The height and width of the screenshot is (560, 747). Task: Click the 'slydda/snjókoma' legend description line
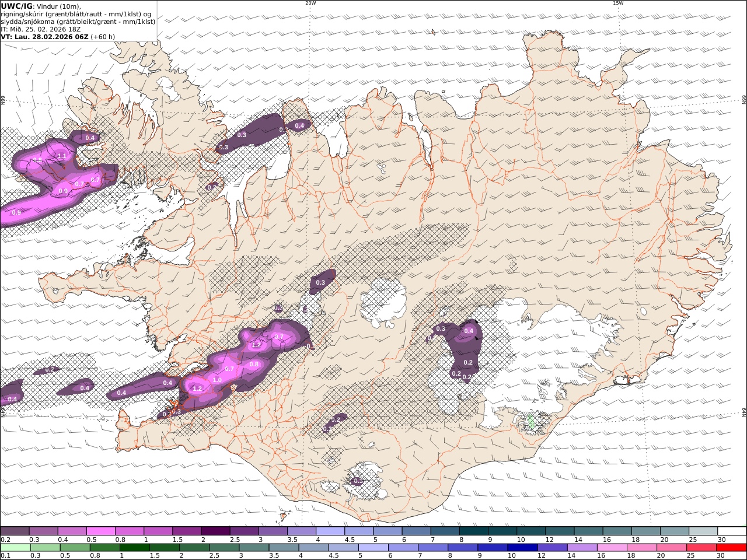78,22
